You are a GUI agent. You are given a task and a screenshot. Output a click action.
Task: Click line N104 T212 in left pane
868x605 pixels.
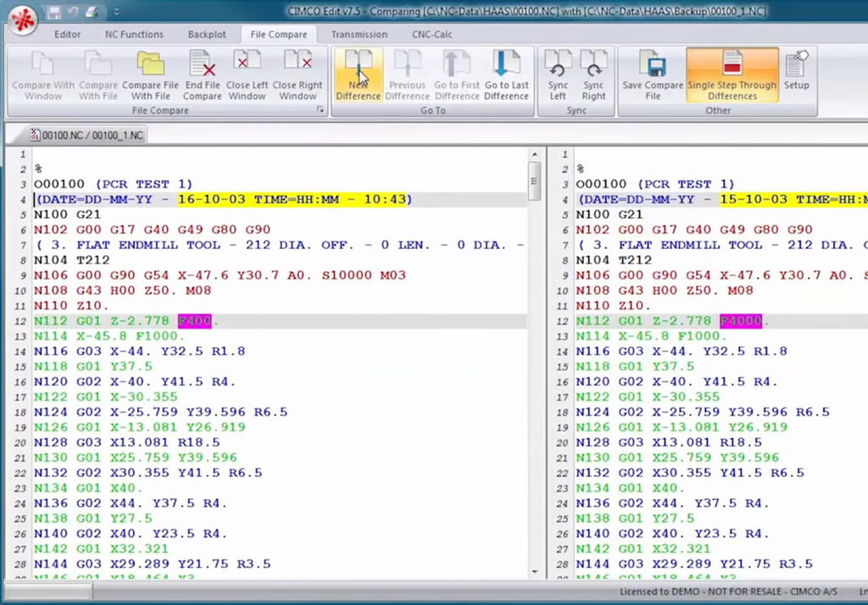pos(72,260)
